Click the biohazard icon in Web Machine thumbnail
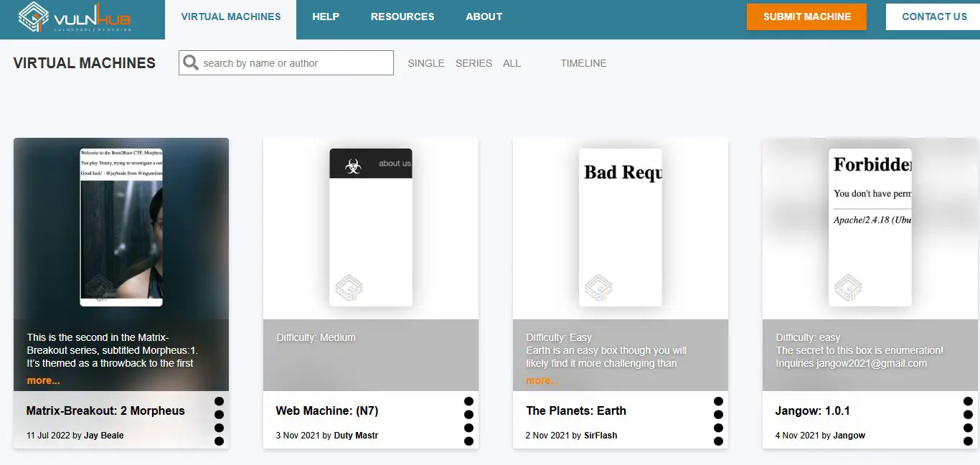980x465 pixels. (353, 166)
